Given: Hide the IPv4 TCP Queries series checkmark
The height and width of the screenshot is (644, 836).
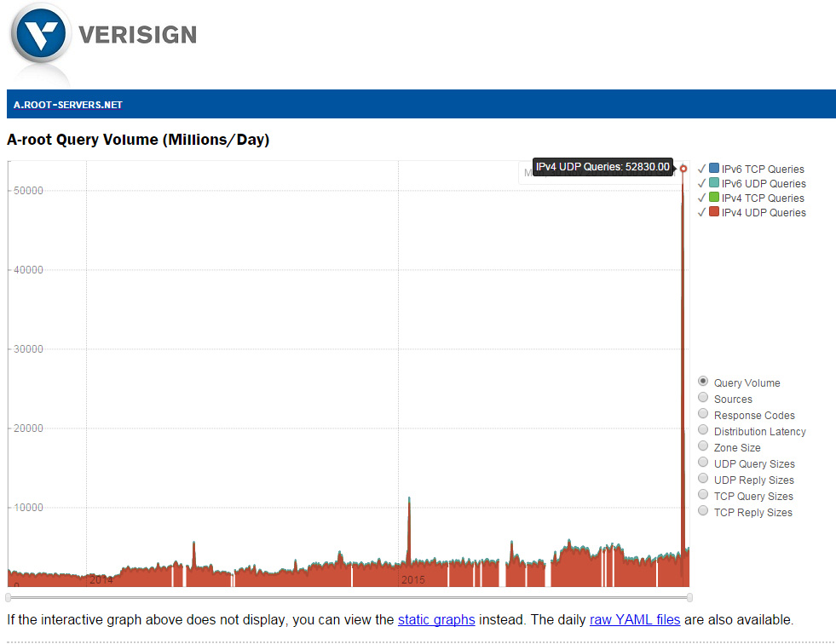Looking at the screenshot, I should click(x=701, y=197).
